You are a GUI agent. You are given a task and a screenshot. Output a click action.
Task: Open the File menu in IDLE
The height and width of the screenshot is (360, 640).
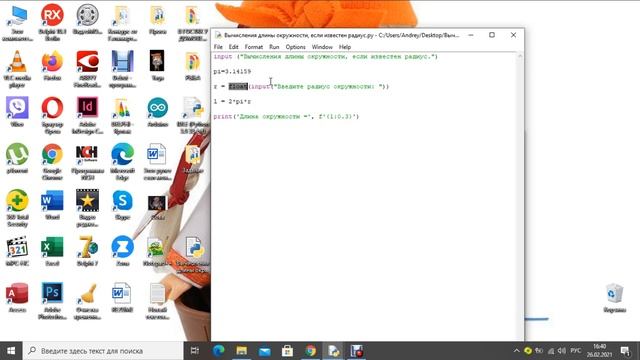218,47
